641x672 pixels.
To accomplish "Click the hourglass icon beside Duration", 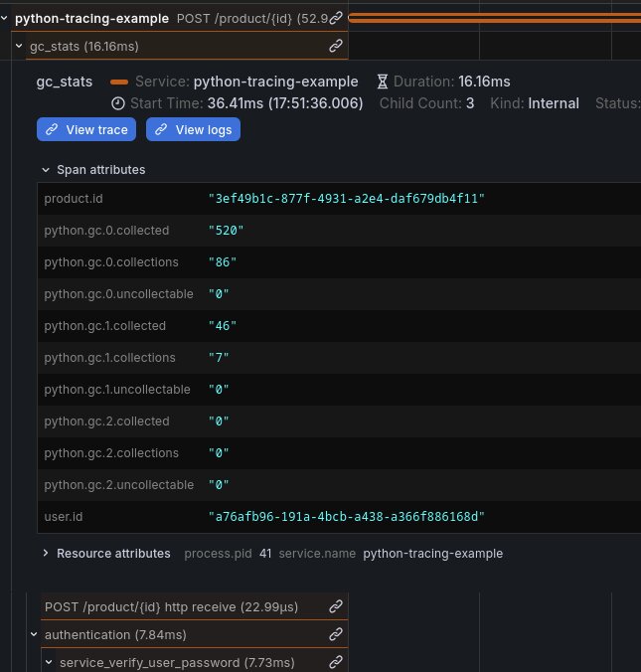I will (383, 82).
